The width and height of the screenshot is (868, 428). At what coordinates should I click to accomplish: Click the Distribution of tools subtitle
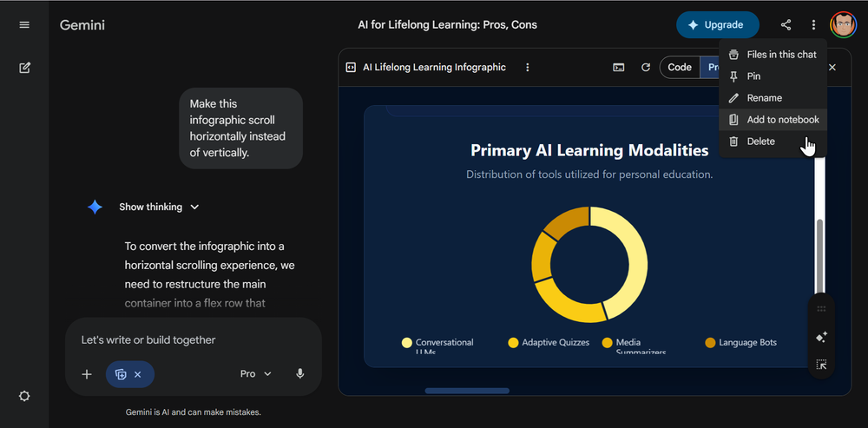[x=589, y=174]
